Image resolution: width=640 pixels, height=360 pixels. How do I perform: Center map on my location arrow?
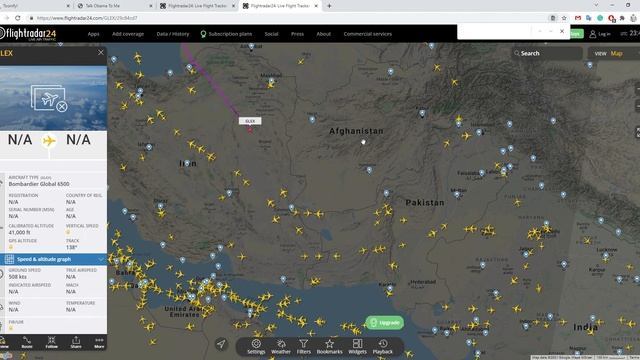pos(221,344)
